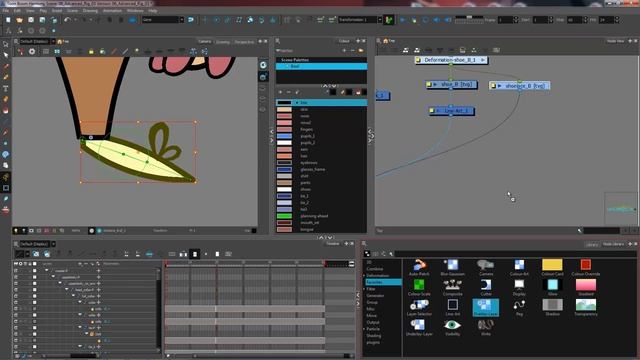
Task: Pick the Cutter node icon
Action: click(486, 284)
